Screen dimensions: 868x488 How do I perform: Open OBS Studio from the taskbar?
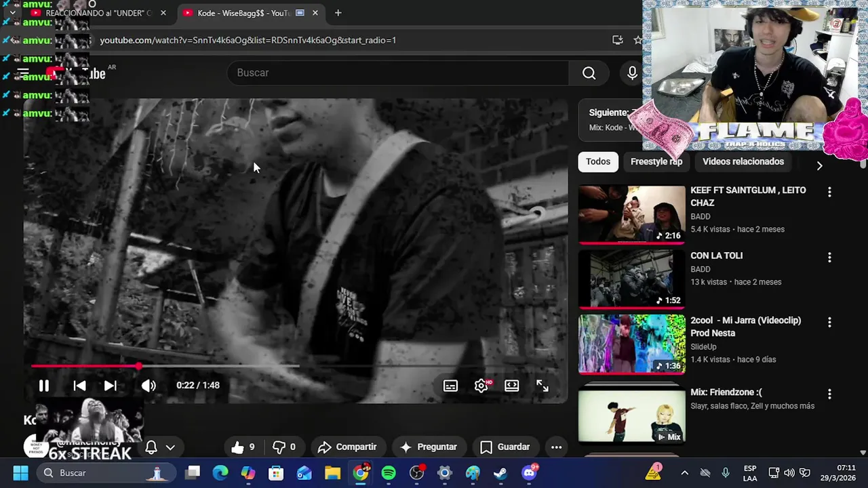click(x=416, y=473)
